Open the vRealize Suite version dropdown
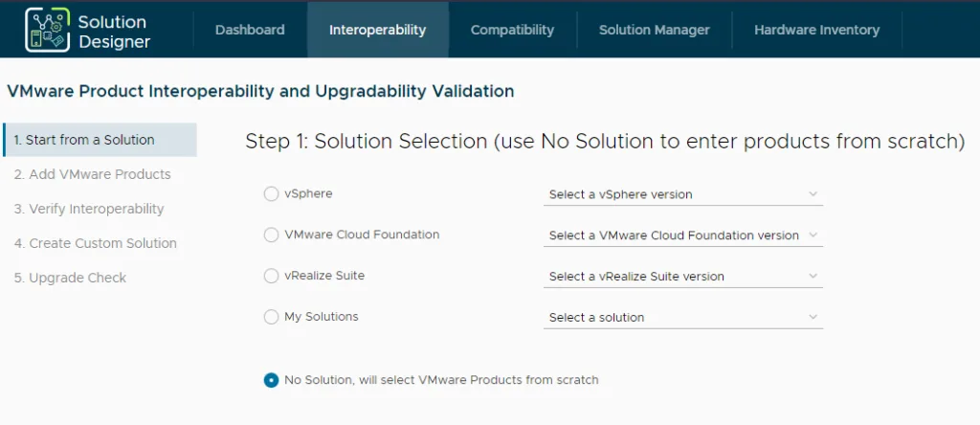 [683, 277]
